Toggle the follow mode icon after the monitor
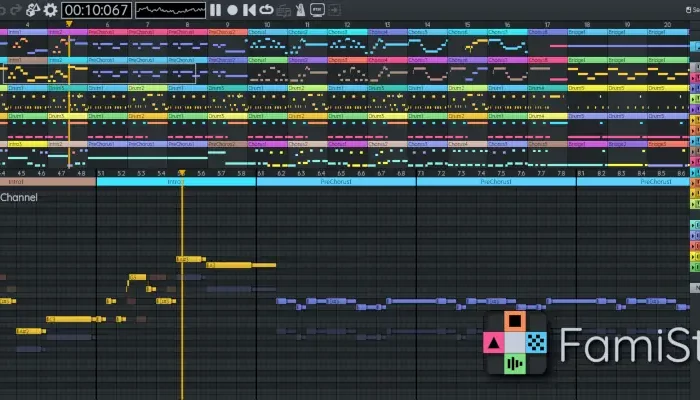Screen dimensions: 700x400 tap(334, 10)
